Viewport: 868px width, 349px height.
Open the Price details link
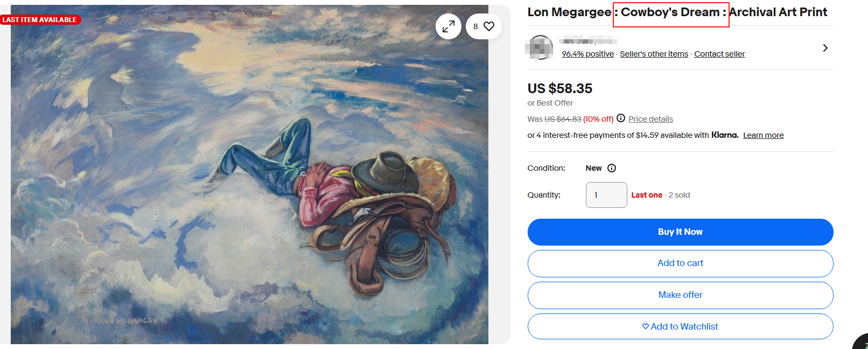click(x=650, y=119)
